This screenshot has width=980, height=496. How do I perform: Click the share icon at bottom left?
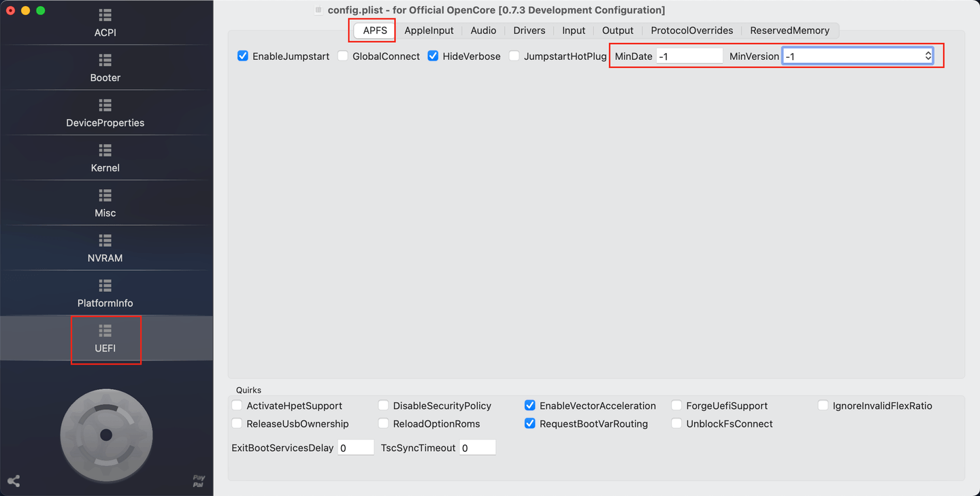click(14, 481)
